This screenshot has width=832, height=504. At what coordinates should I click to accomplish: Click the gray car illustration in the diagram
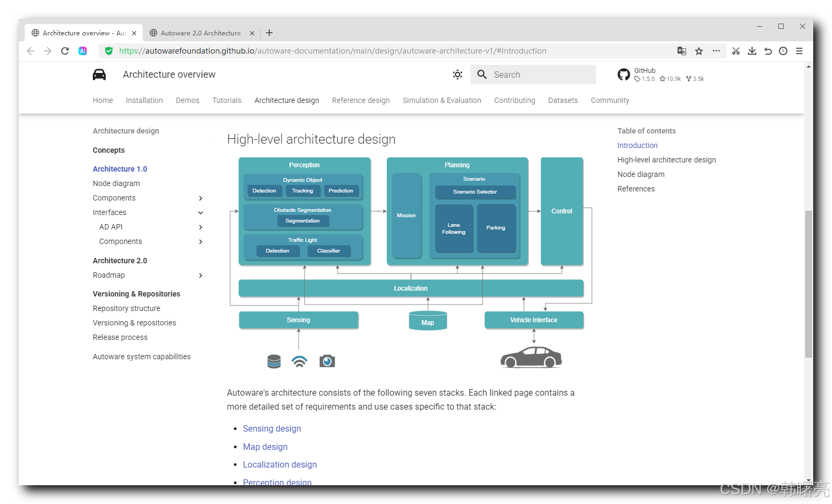531,357
